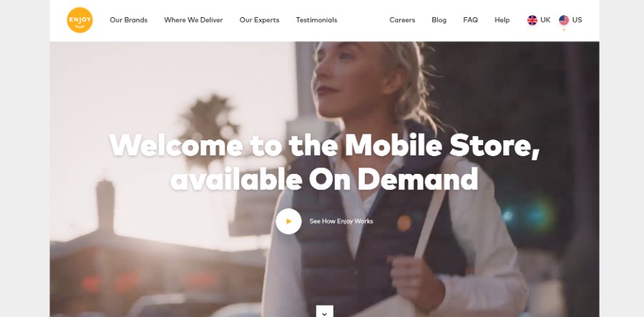
Task: Open the FAQ page
Action: (x=470, y=20)
